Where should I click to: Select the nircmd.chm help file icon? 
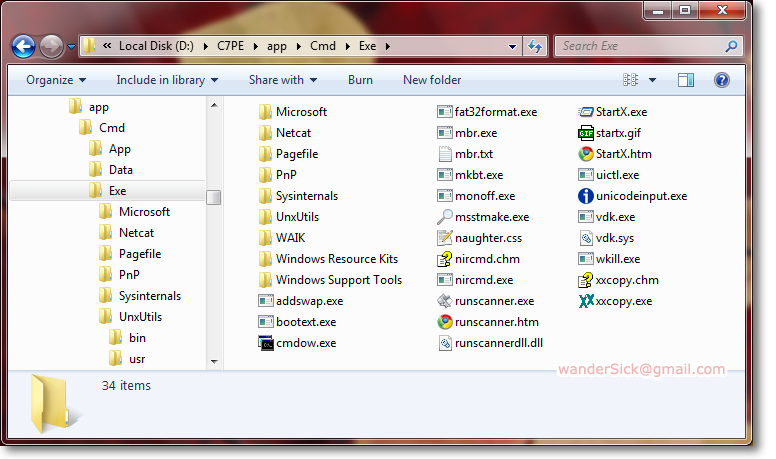pyautogui.click(x=445, y=259)
